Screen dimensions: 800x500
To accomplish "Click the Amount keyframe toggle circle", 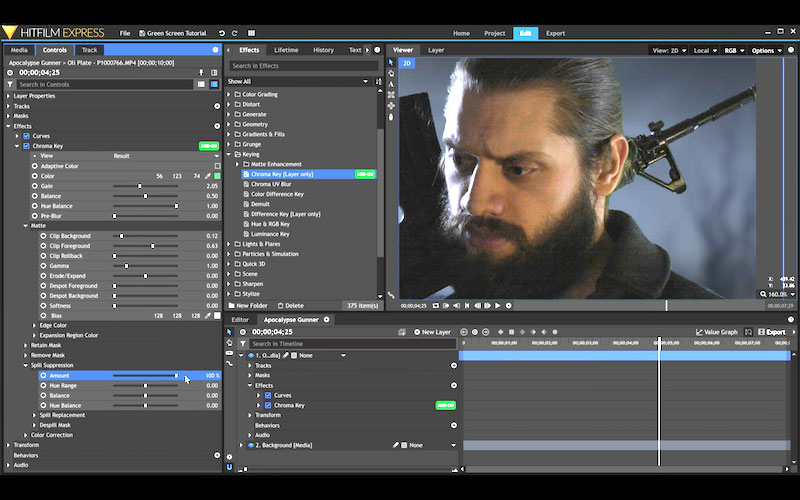I will (x=43, y=376).
